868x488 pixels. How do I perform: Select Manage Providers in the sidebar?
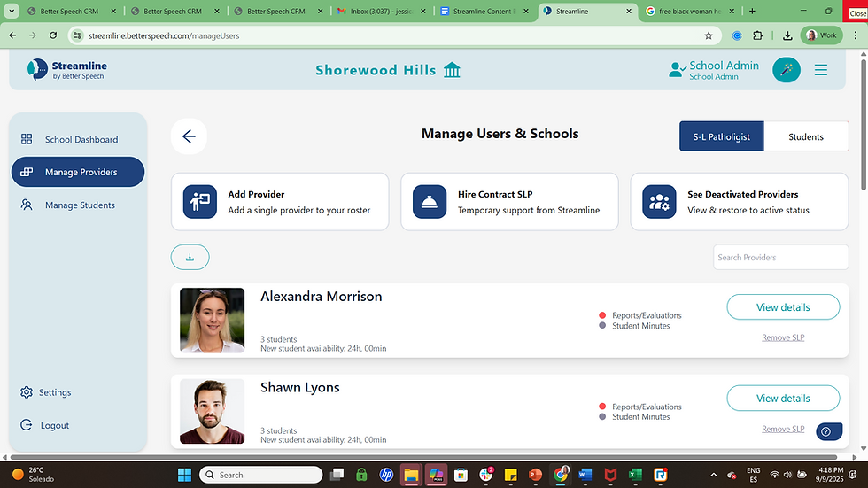click(x=78, y=172)
